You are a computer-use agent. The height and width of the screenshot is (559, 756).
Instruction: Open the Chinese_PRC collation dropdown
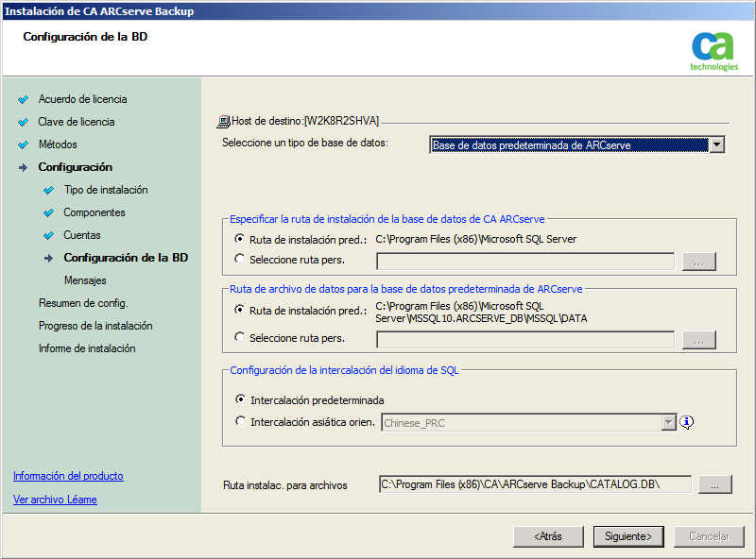click(668, 423)
